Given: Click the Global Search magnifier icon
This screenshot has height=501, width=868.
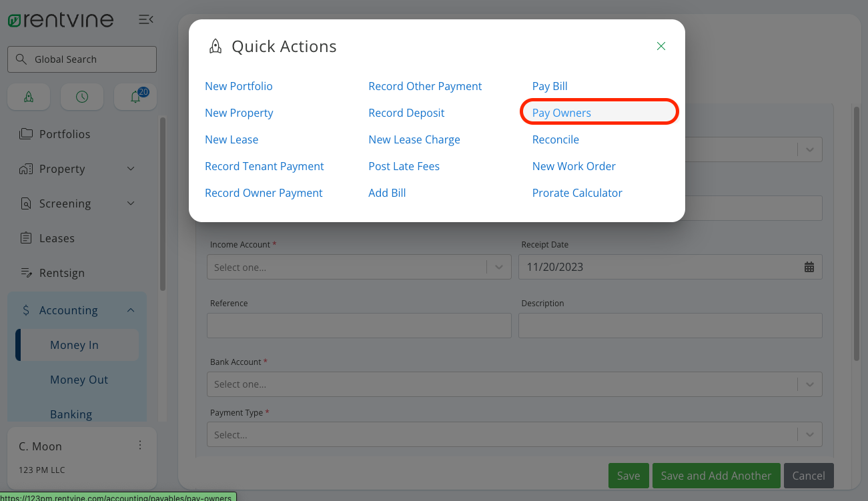Looking at the screenshot, I should [x=21, y=59].
